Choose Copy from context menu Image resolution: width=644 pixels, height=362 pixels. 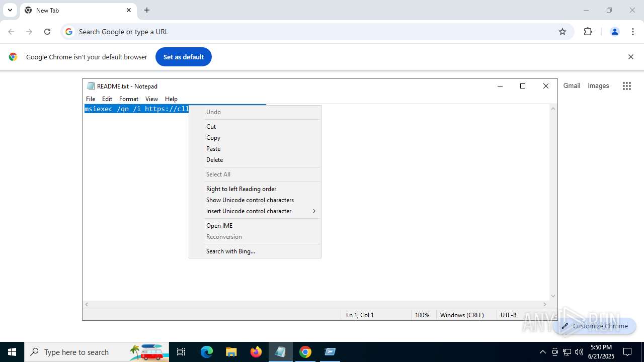click(x=255, y=138)
